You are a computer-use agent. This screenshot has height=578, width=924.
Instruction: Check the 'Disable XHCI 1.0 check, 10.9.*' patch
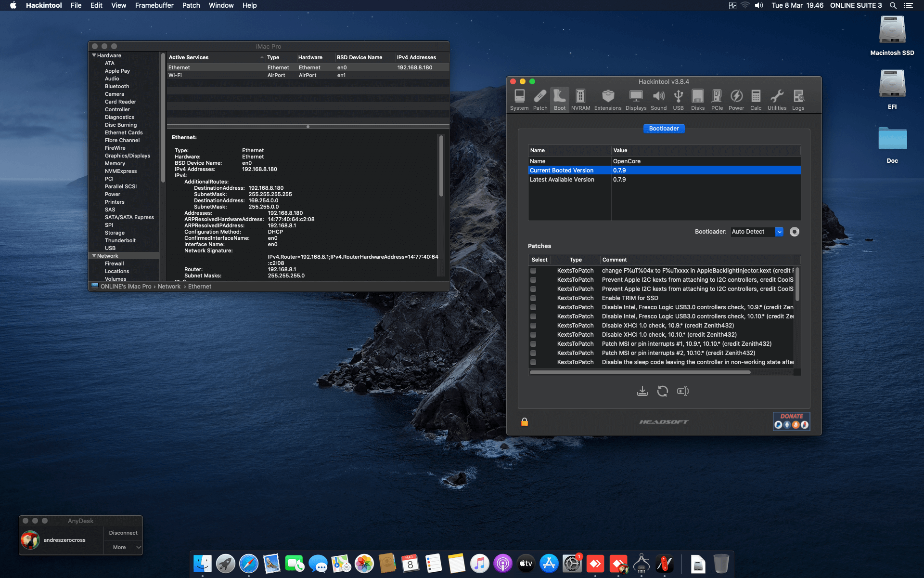click(x=533, y=325)
